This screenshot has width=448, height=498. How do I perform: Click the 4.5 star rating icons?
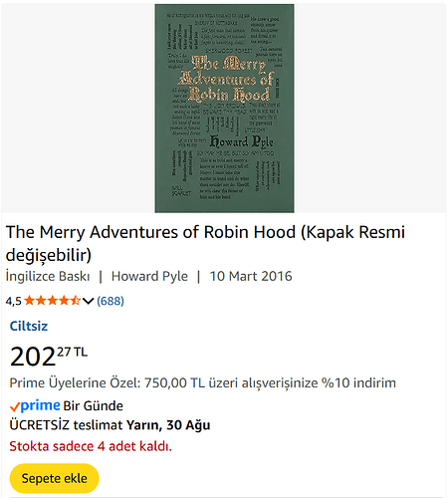pos(53,301)
